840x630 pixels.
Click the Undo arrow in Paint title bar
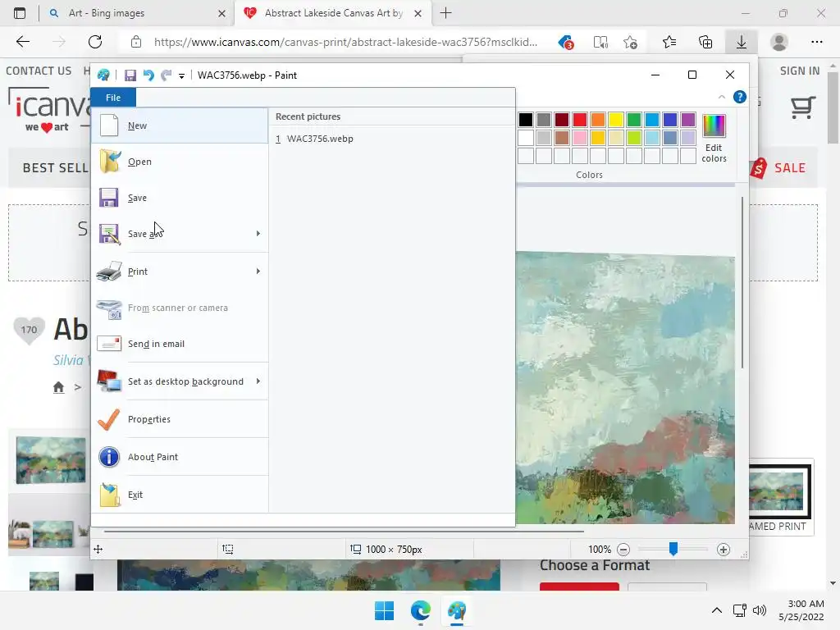[148, 75]
